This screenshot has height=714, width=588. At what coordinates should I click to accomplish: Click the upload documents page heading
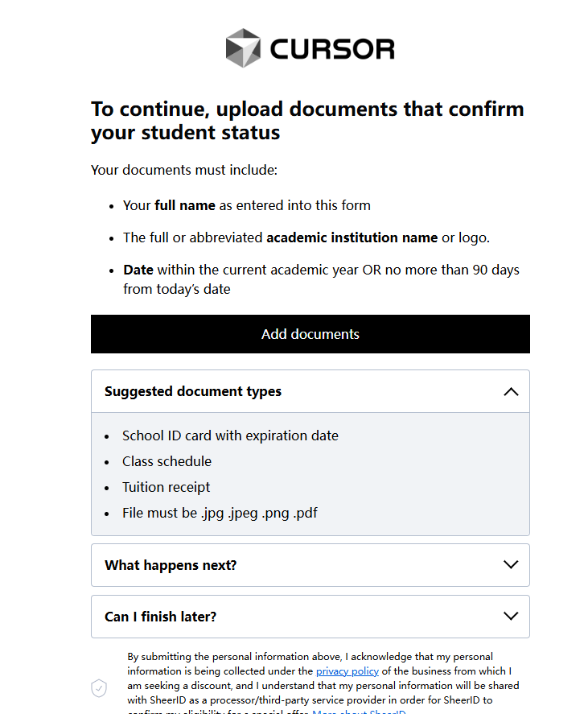307,121
